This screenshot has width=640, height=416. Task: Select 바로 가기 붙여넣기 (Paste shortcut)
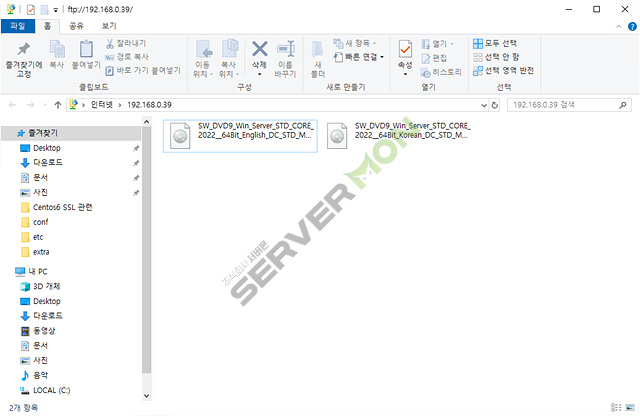143,71
